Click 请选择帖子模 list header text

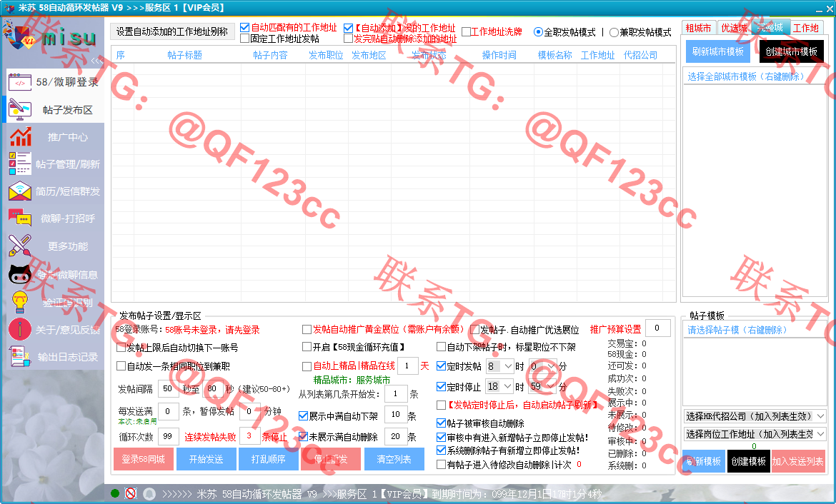737,330
